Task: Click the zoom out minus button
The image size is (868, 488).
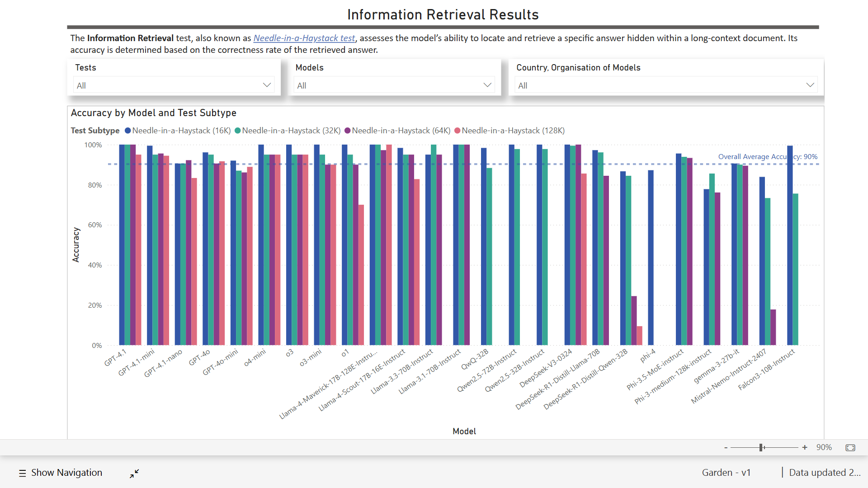Action: click(726, 447)
